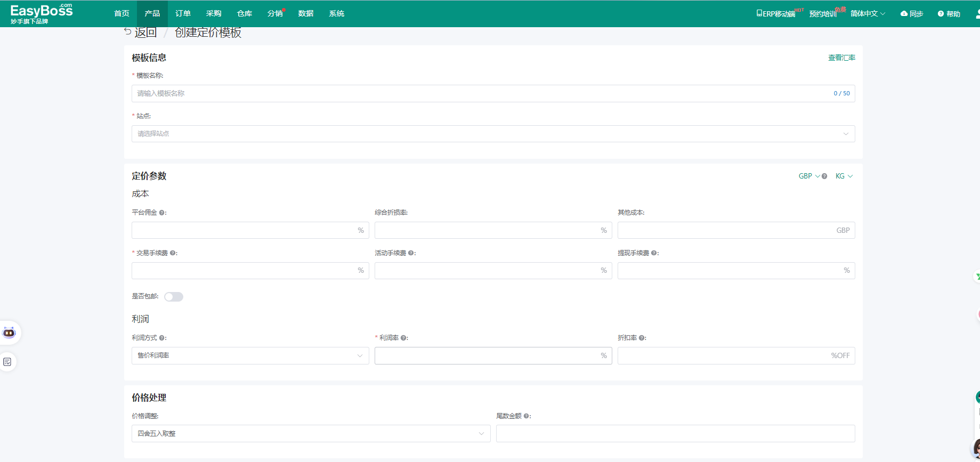Click the help icon next to 折扣率

[642, 338]
